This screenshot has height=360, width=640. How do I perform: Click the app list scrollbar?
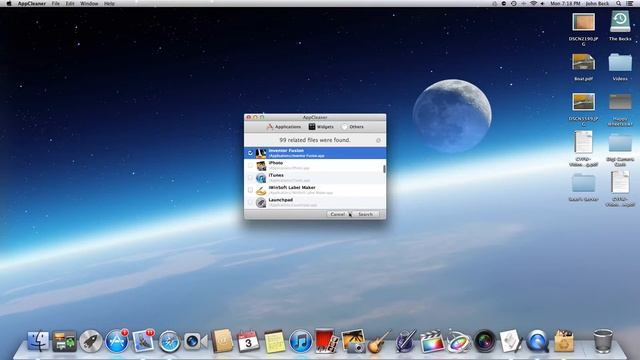coord(384,168)
